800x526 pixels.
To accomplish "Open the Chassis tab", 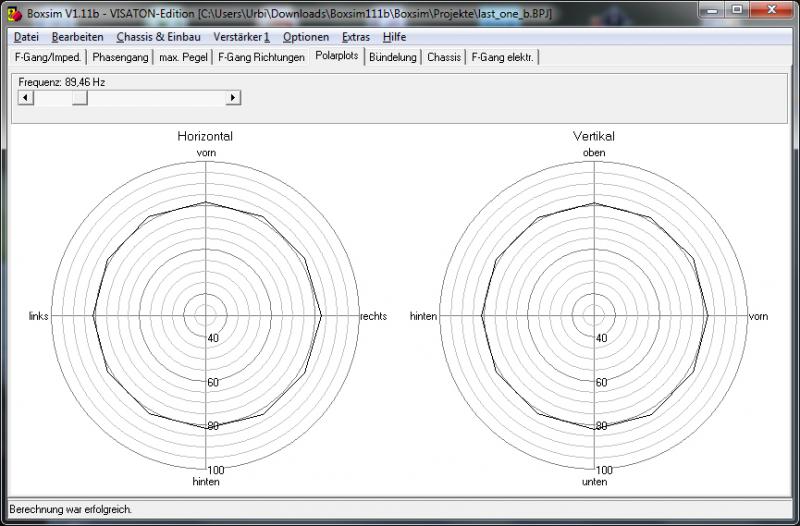I will coord(444,57).
